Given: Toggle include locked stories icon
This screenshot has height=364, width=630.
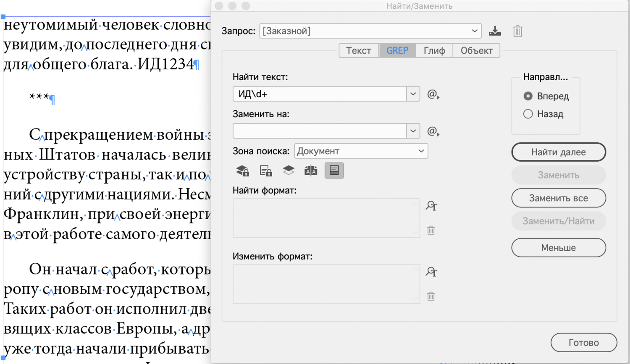Looking at the screenshot, I should (x=265, y=170).
